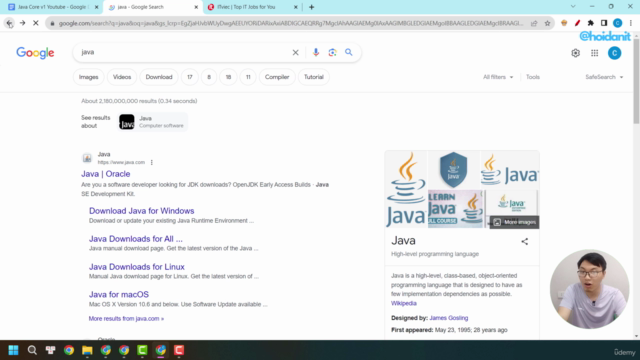
Task: Click the magnifier search button
Action: 349,52
